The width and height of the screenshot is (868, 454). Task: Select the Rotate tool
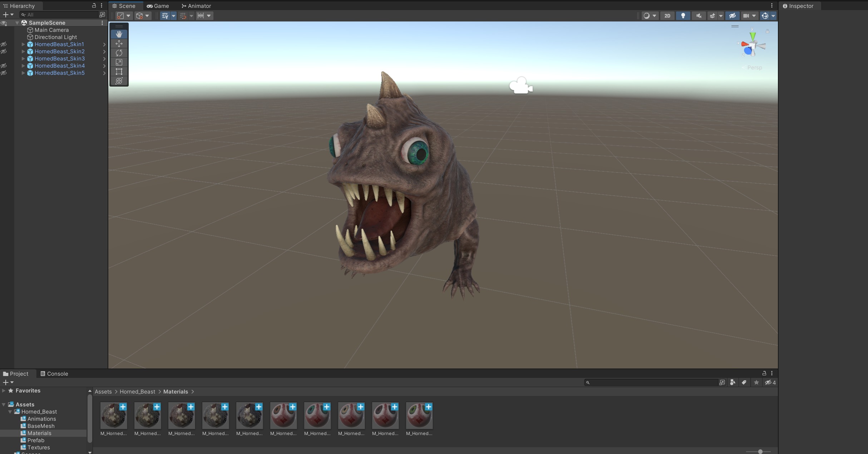(x=119, y=53)
